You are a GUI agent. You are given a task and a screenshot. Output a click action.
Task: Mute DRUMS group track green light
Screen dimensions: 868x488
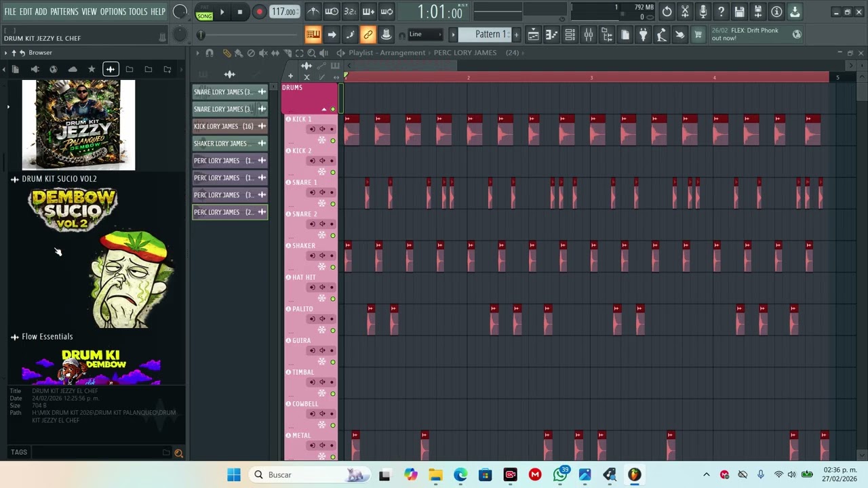pyautogui.click(x=332, y=109)
